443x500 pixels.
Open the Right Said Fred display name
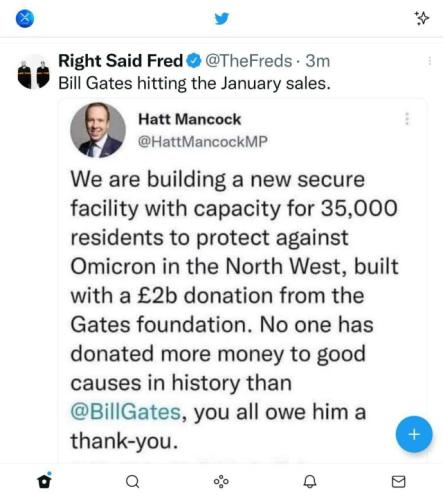[x=121, y=61]
